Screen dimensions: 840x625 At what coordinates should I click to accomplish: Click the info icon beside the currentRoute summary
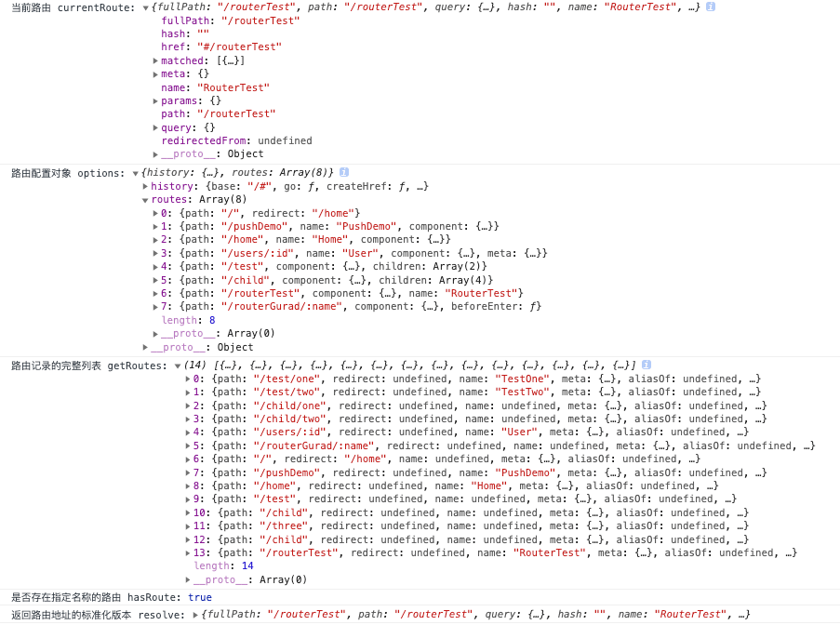(711, 7)
